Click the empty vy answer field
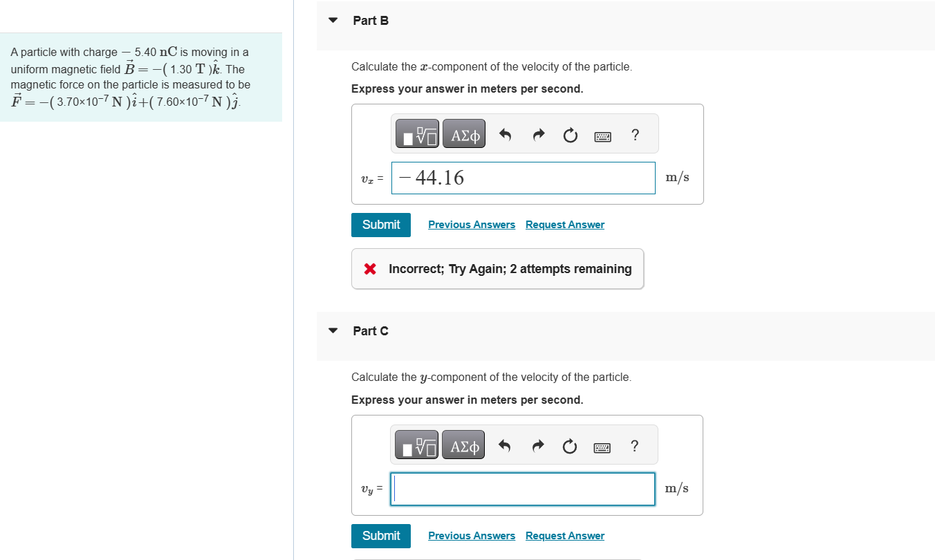Image resolution: width=935 pixels, height=560 pixels. (x=523, y=489)
